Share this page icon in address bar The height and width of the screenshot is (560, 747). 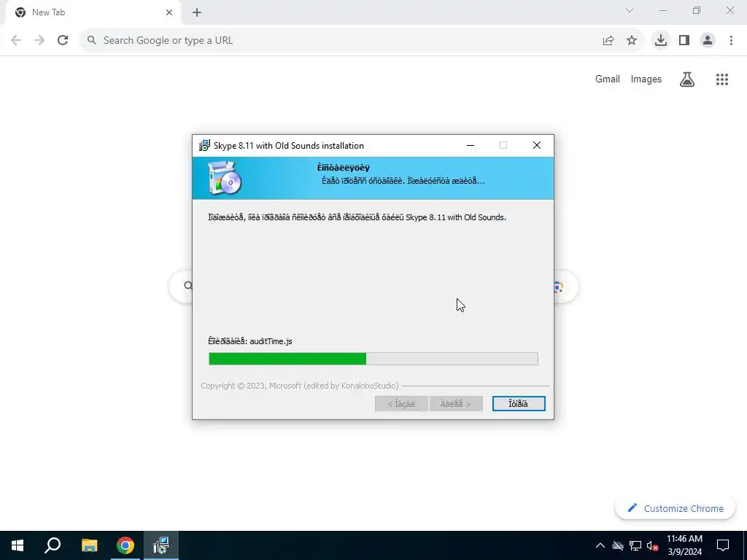pyautogui.click(x=608, y=41)
